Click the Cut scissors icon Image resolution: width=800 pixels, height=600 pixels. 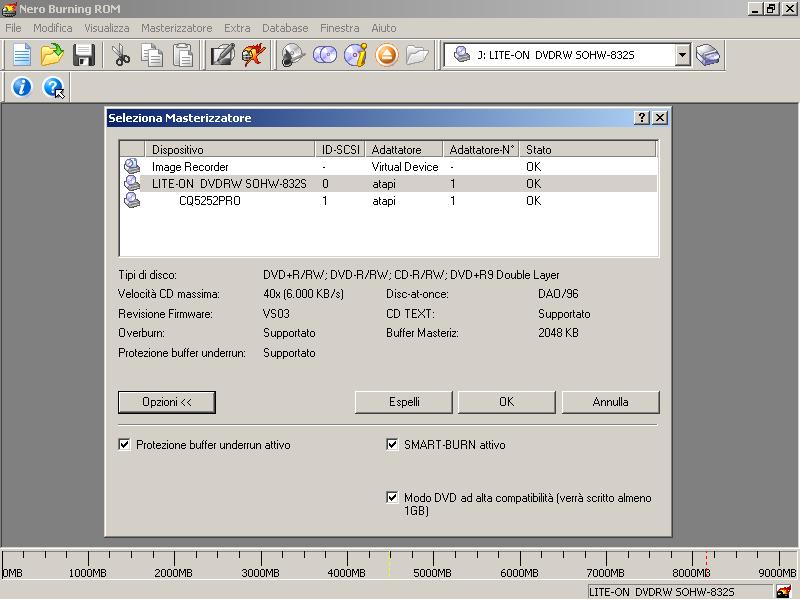pyautogui.click(x=120, y=55)
